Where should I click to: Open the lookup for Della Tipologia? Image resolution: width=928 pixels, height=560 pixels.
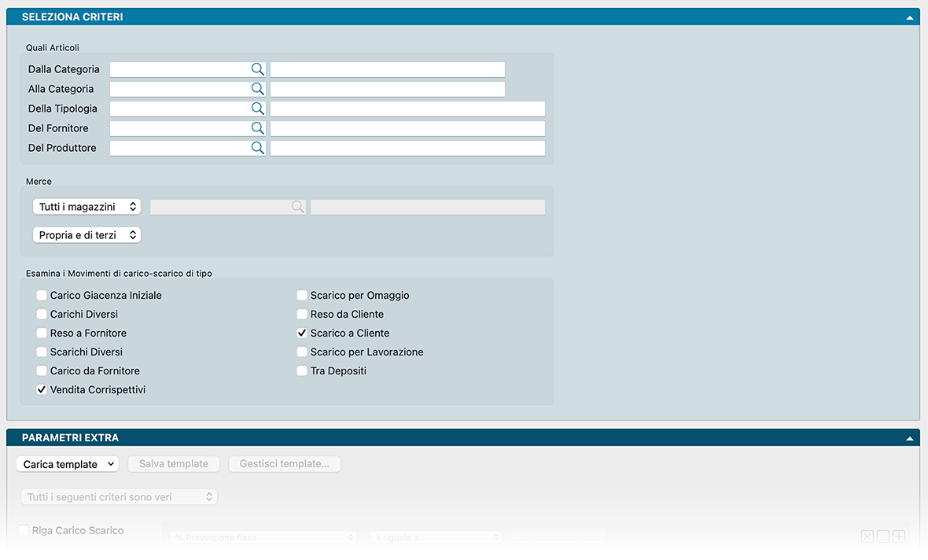(x=257, y=109)
